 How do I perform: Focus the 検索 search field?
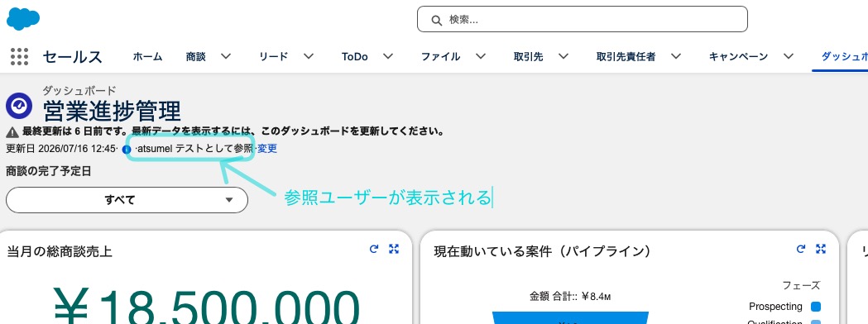click(583, 19)
